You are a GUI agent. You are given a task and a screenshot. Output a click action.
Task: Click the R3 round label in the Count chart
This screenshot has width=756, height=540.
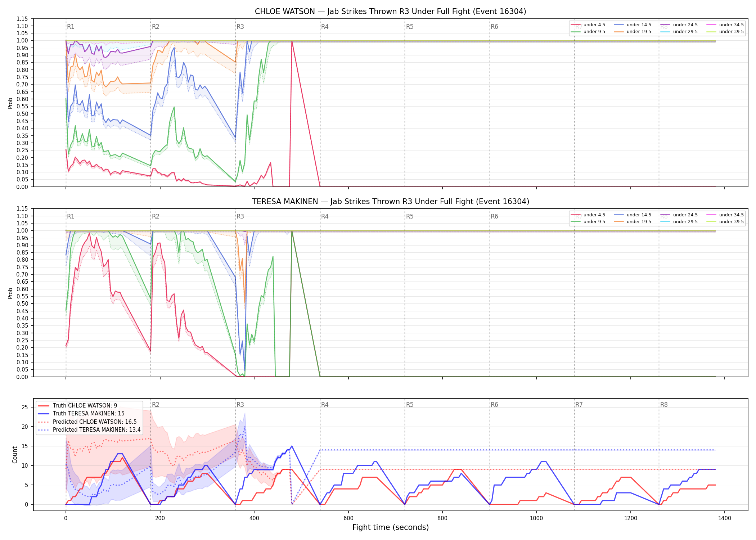(x=240, y=405)
